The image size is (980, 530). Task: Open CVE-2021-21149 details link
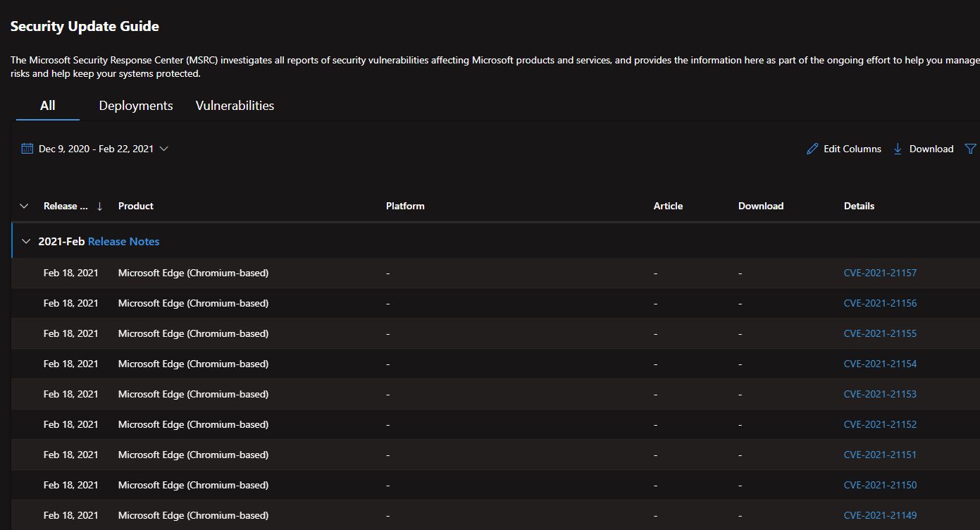pos(880,515)
